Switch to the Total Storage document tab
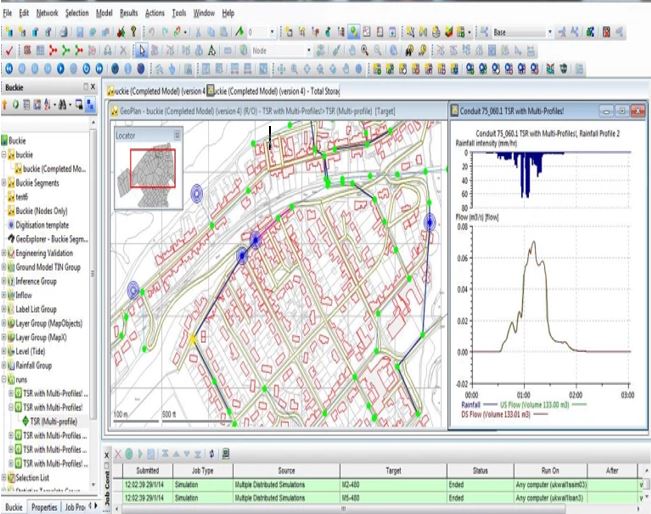651x514 pixels. coord(273,91)
